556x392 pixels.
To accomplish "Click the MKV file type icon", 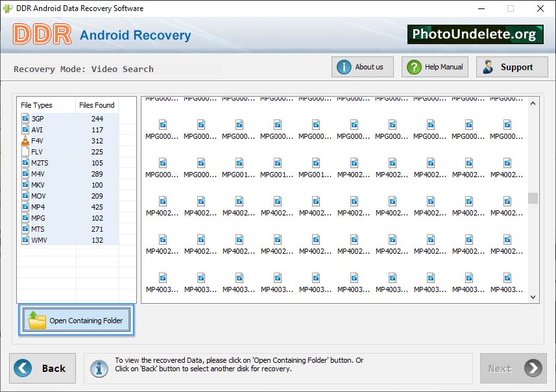I will 25,184.
